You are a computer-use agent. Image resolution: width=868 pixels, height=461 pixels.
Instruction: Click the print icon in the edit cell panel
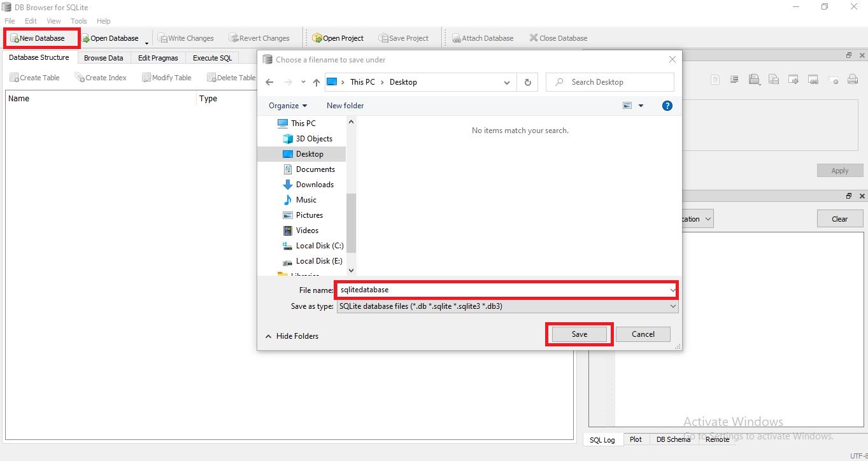853,80
